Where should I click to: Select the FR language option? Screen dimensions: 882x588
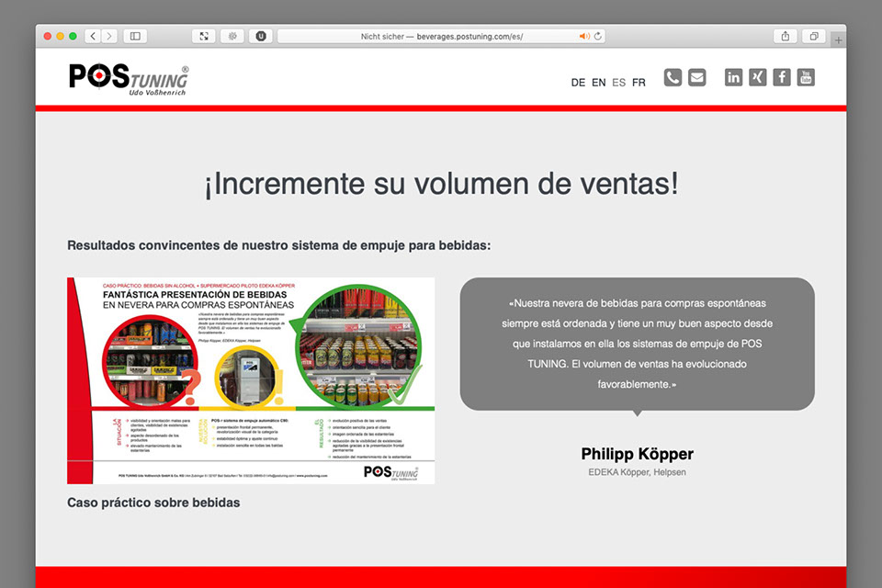click(x=639, y=83)
